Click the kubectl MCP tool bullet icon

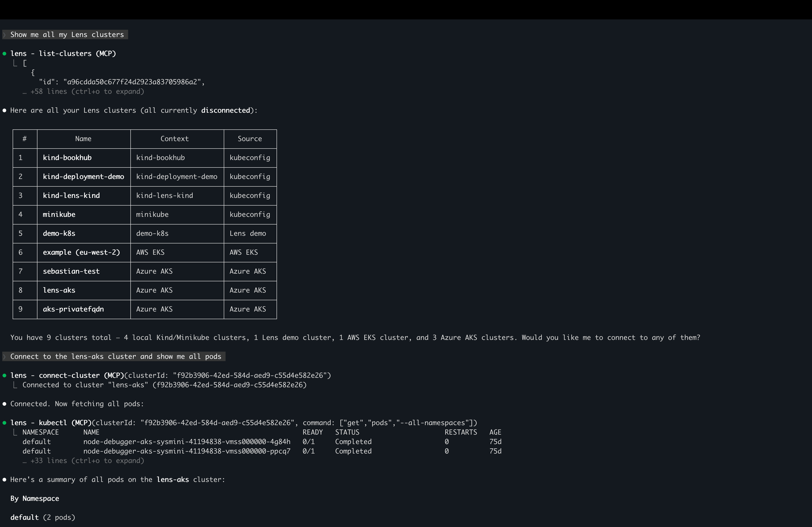coord(5,422)
